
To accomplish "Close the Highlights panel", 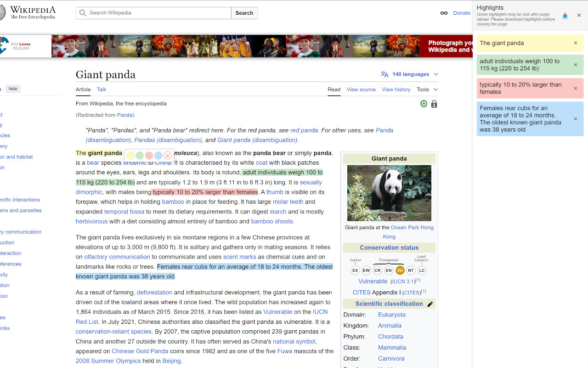I will pos(579,15).
